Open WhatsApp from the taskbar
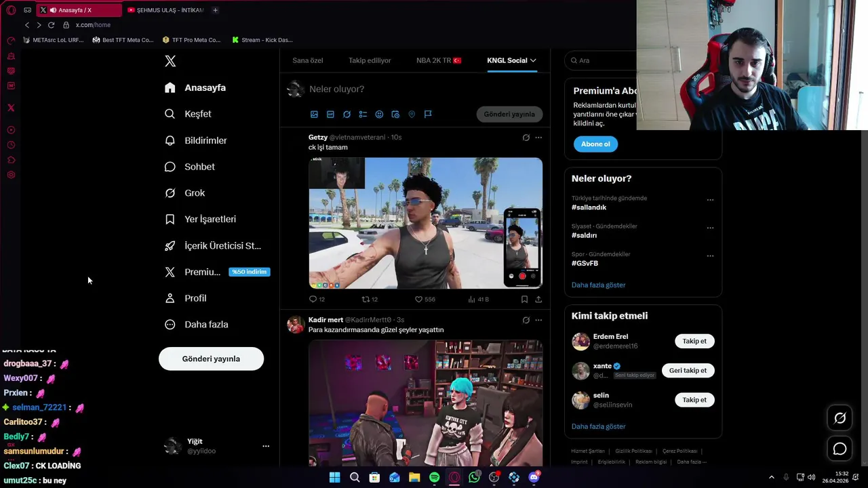 [474, 478]
